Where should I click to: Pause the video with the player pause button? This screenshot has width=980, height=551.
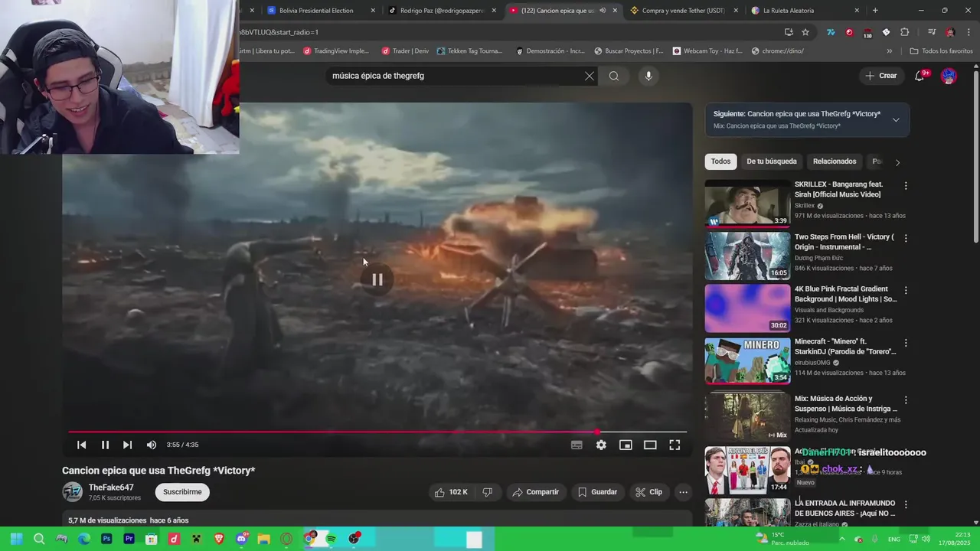click(x=105, y=445)
